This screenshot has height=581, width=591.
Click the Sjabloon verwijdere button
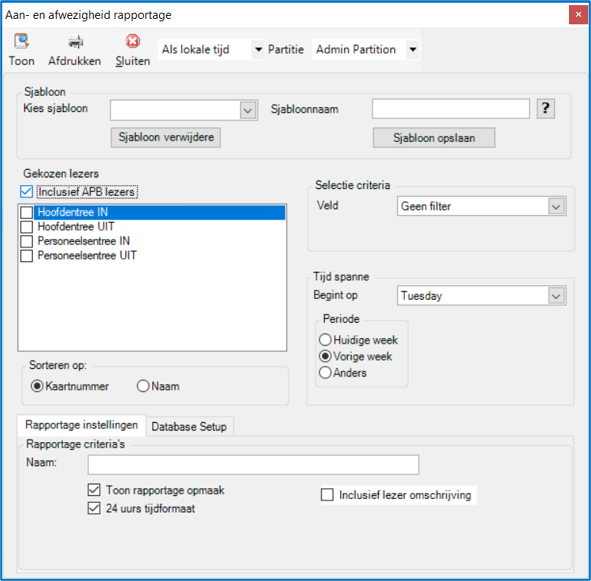[166, 137]
